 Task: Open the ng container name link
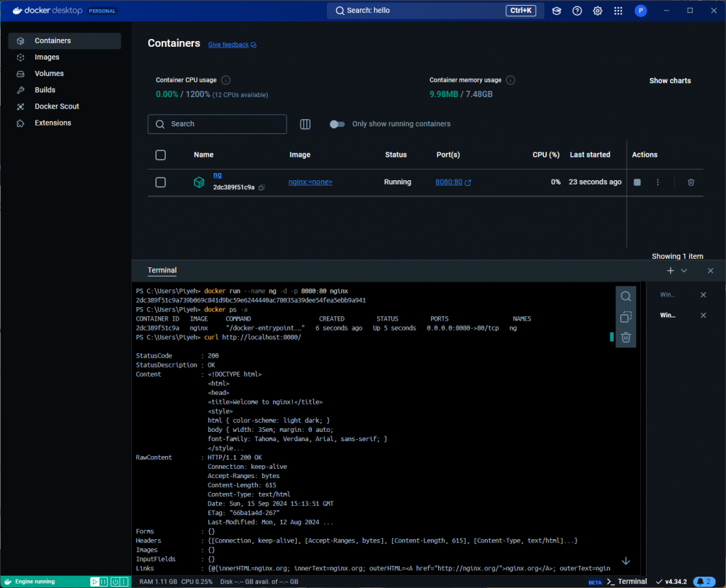pos(217,175)
